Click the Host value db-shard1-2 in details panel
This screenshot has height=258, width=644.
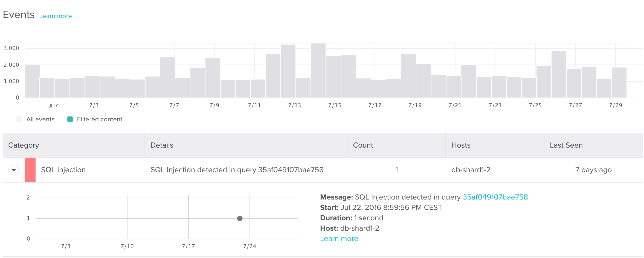[360, 228]
